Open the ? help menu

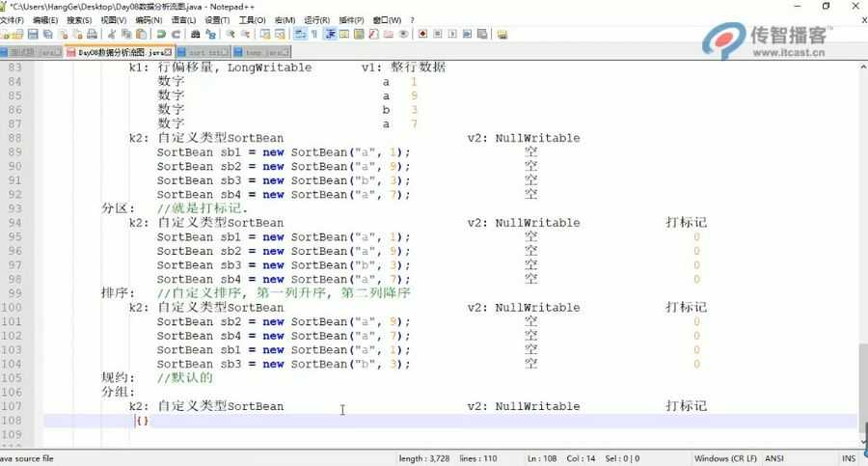pos(412,20)
